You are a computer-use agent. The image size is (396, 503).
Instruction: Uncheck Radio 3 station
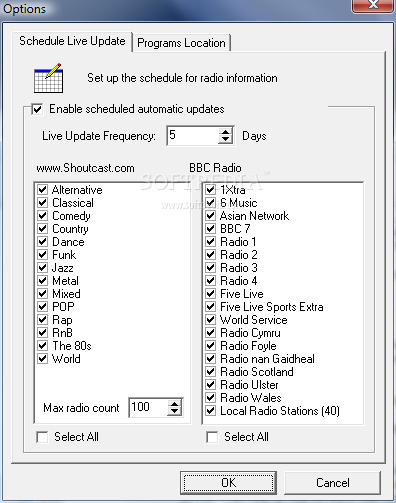click(210, 268)
